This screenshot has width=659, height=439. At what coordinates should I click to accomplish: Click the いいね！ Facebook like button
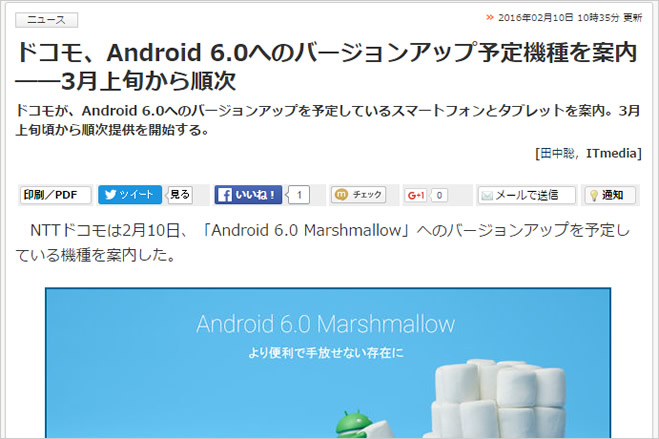pyautogui.click(x=248, y=195)
